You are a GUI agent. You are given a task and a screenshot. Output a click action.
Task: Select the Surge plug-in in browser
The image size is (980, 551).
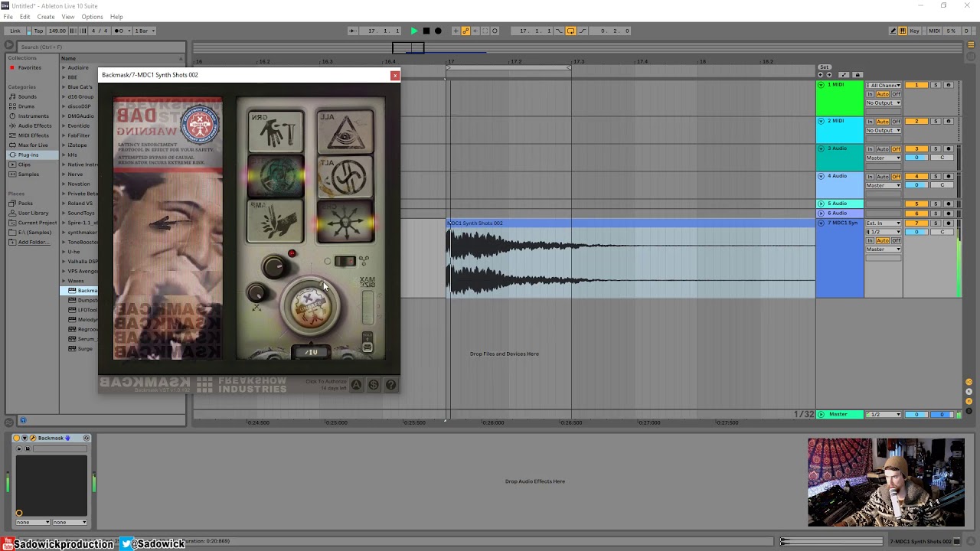85,349
